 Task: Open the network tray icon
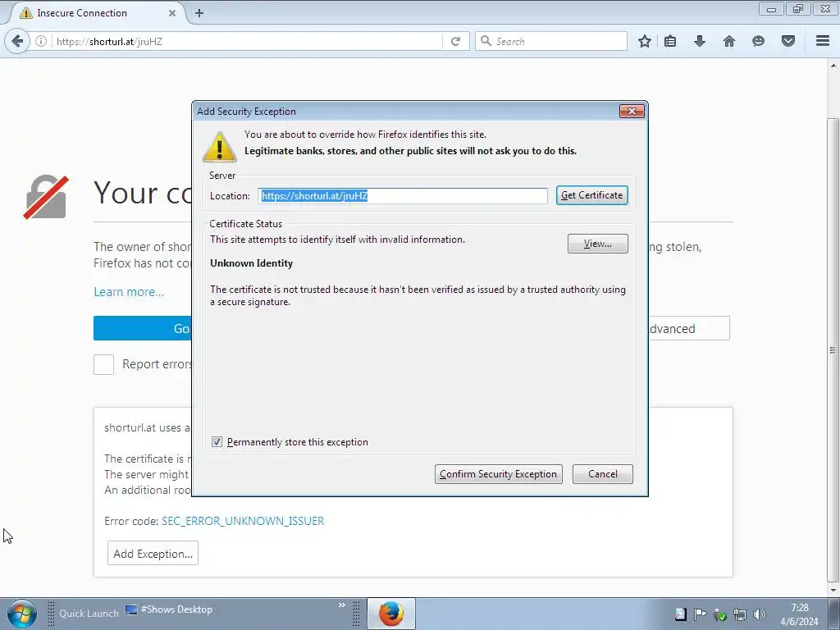[739, 614]
